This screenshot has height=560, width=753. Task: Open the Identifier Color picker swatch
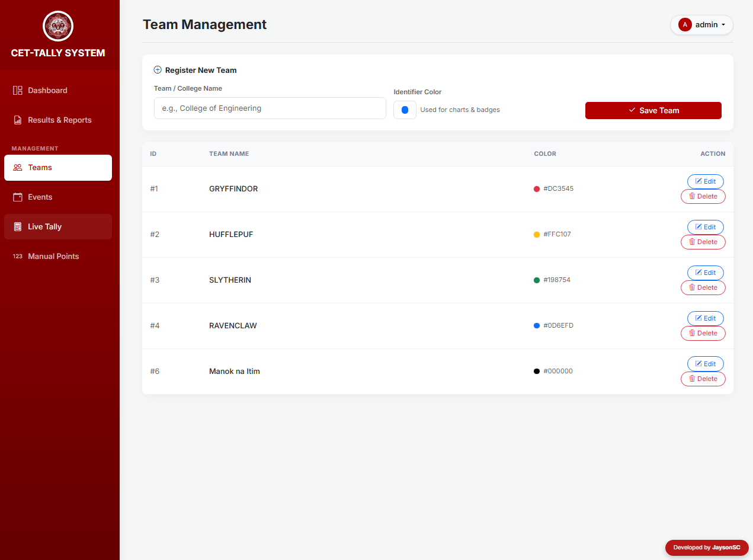[405, 110]
